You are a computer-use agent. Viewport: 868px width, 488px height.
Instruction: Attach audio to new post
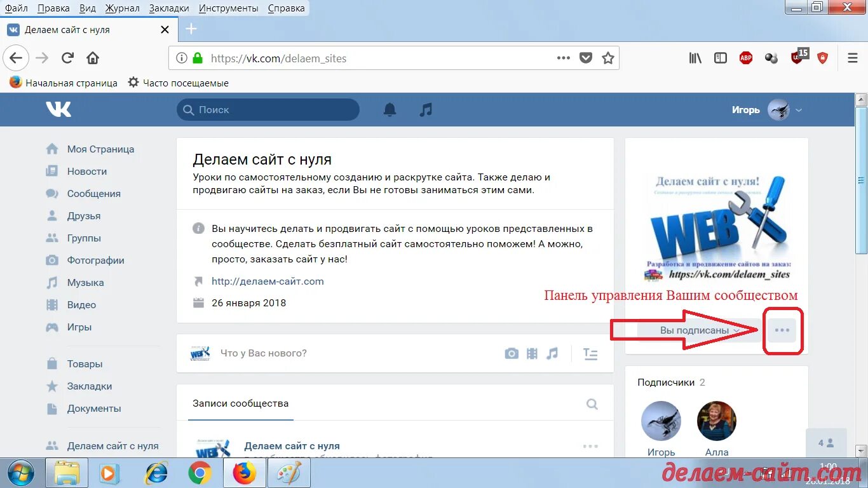552,353
